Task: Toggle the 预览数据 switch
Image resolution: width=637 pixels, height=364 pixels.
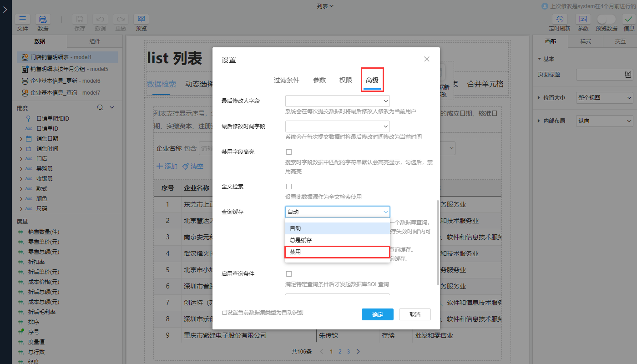Action: [x=606, y=20]
